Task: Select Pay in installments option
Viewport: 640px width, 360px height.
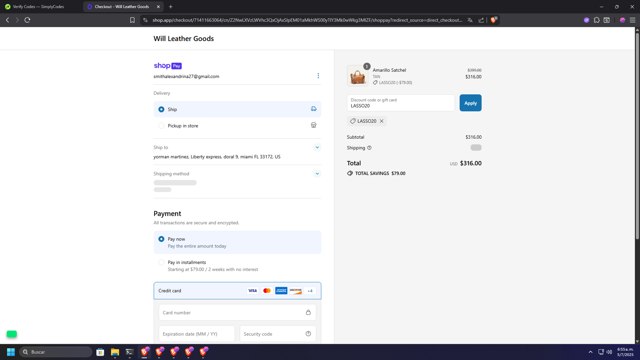Action: pyautogui.click(x=237, y=265)
